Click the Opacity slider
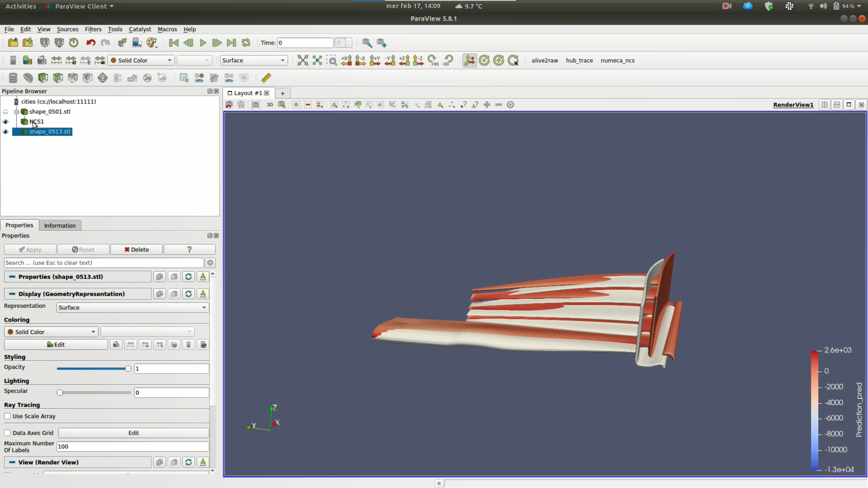Image resolution: width=868 pixels, height=488 pixels. coord(94,369)
